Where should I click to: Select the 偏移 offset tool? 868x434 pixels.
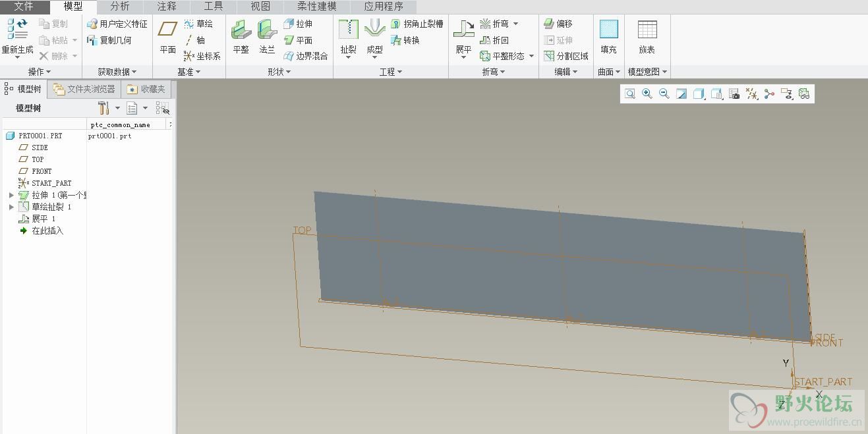tap(558, 24)
